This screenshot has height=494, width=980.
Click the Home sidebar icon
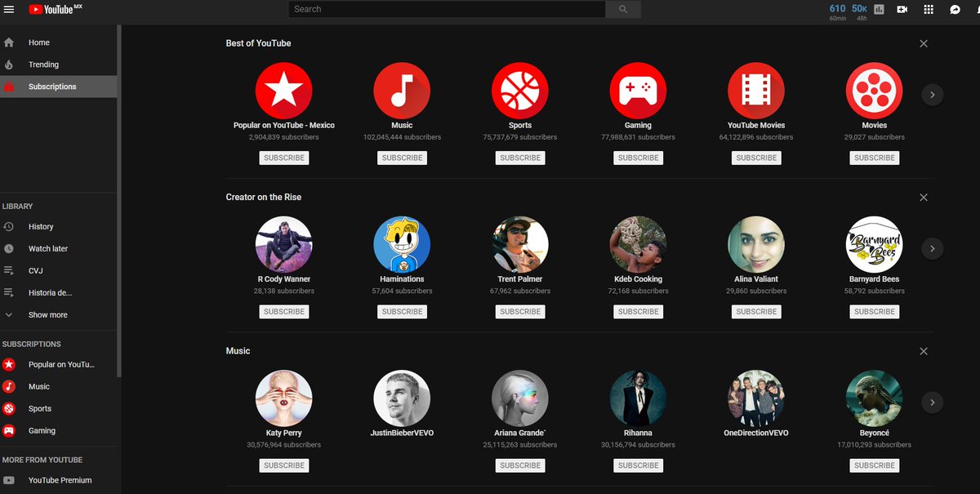pyautogui.click(x=9, y=42)
